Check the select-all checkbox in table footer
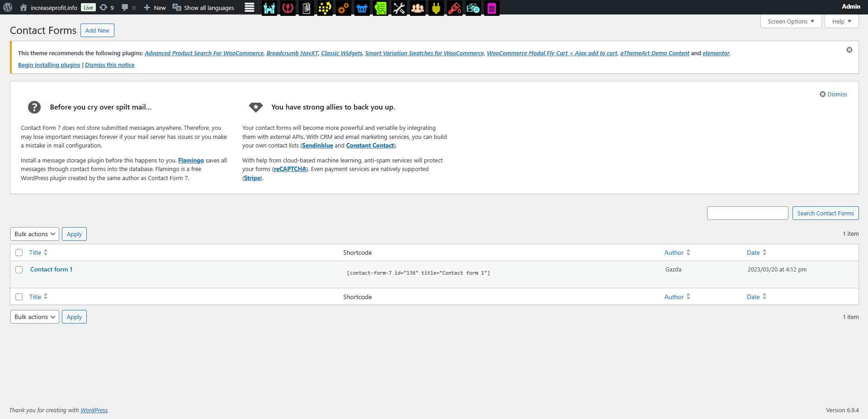The height and width of the screenshot is (419, 868). pyautogui.click(x=19, y=297)
